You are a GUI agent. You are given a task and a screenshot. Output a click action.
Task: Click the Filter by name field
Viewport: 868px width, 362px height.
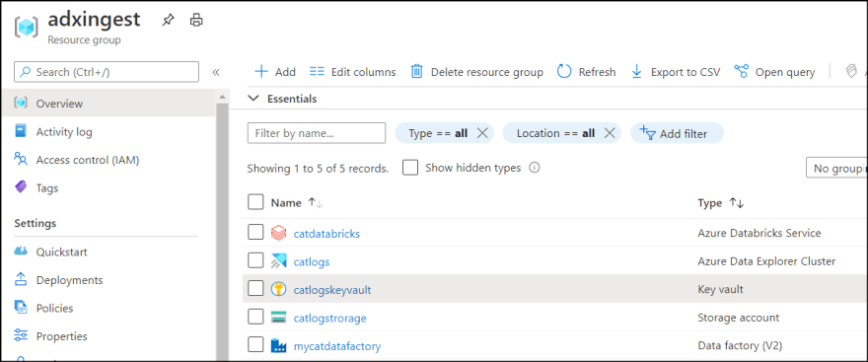click(x=316, y=133)
